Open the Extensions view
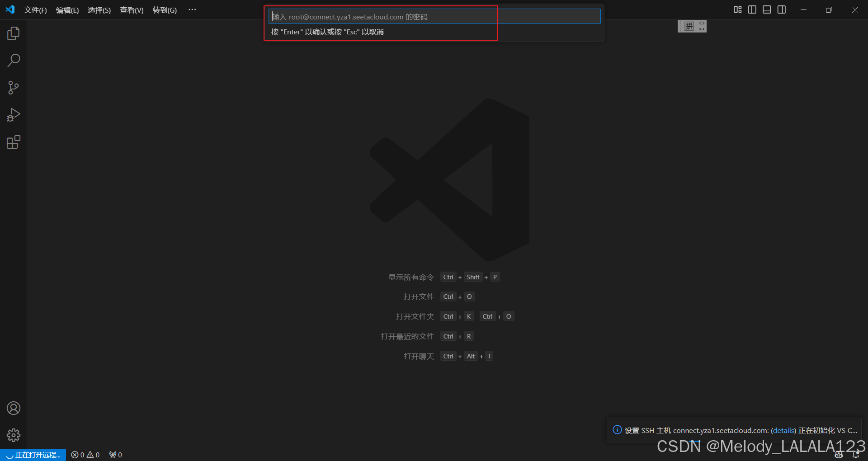 click(14, 142)
